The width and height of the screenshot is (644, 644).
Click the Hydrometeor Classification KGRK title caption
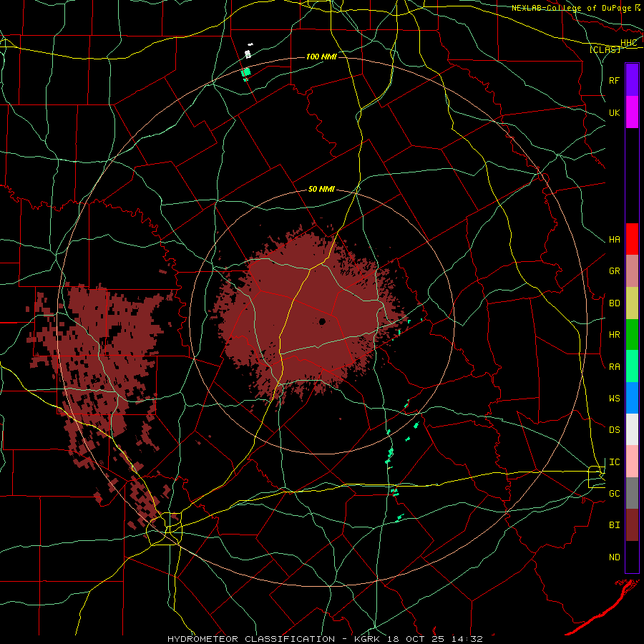[x=325, y=639]
